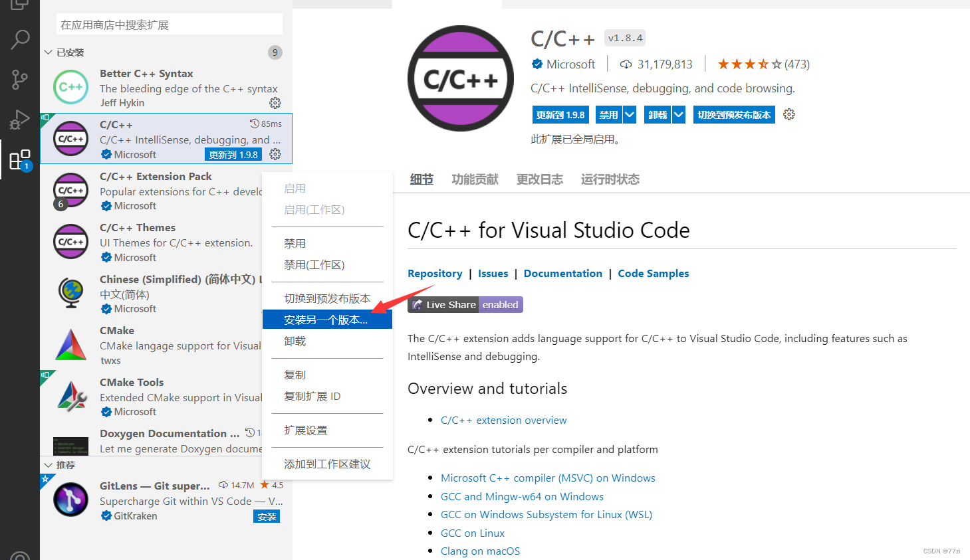Click the extension marketplace search field
The image size is (970, 560).
[x=170, y=25]
